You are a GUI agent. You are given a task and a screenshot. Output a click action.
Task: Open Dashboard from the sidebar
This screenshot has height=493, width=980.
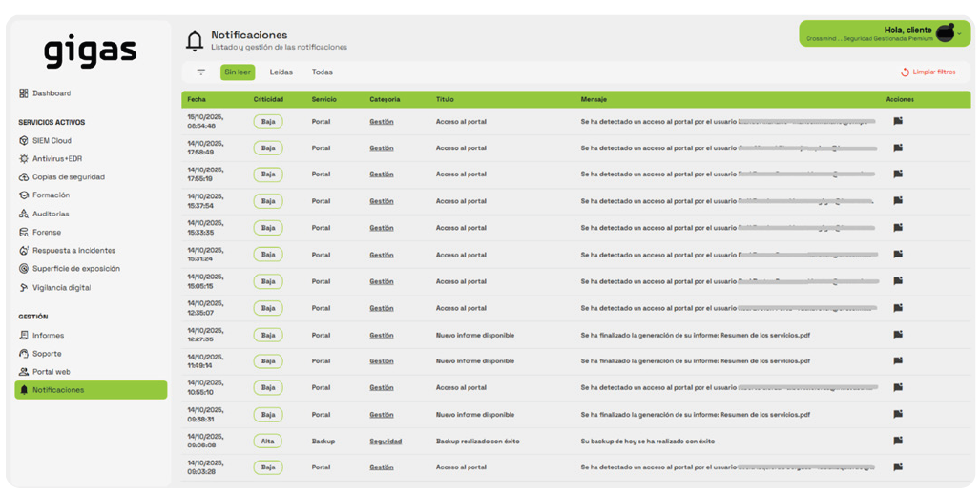(x=51, y=93)
